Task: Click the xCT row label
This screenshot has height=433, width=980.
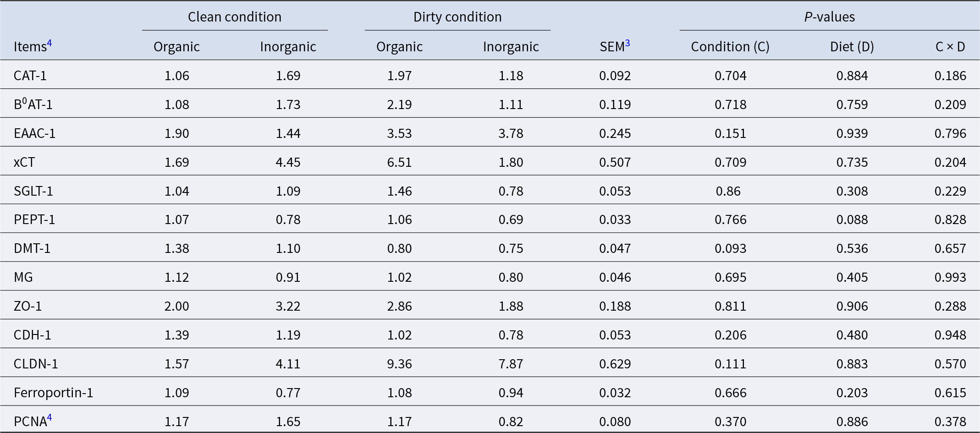Action: pyautogui.click(x=24, y=162)
